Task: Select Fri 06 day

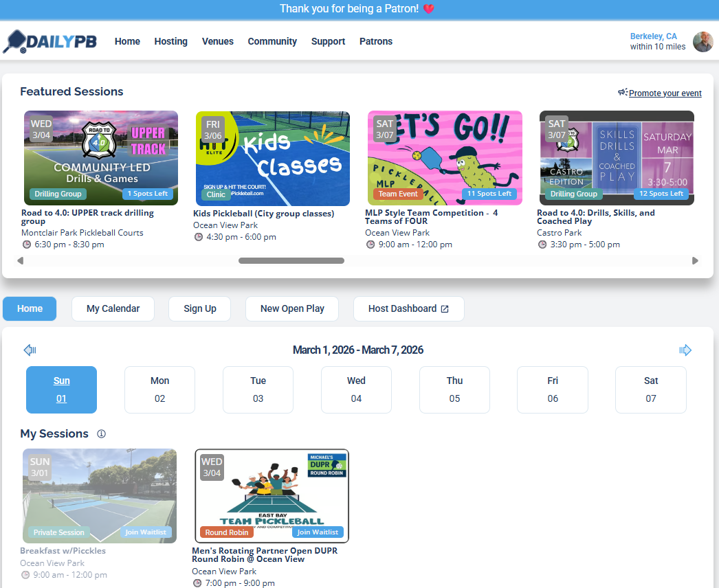Action: pyautogui.click(x=553, y=389)
